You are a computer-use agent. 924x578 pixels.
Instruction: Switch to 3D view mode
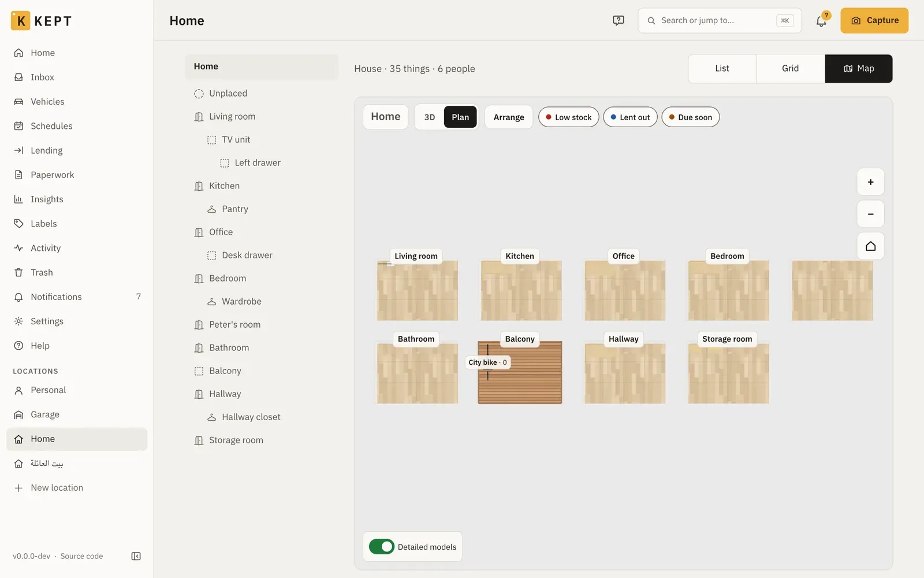(430, 117)
